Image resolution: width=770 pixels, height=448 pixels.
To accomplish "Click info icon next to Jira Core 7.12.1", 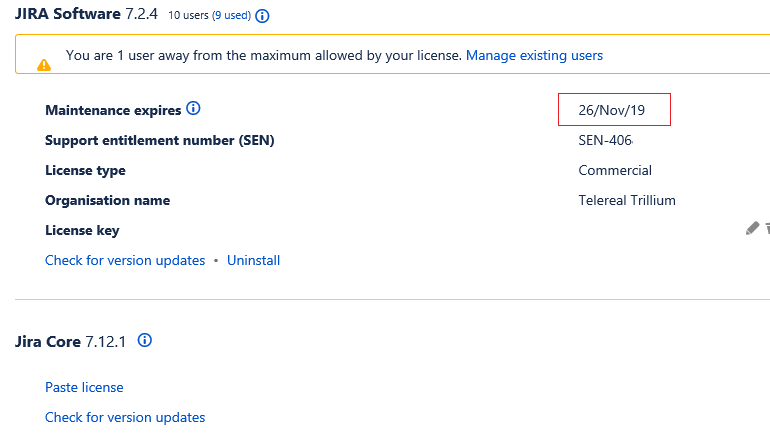I will (145, 340).
